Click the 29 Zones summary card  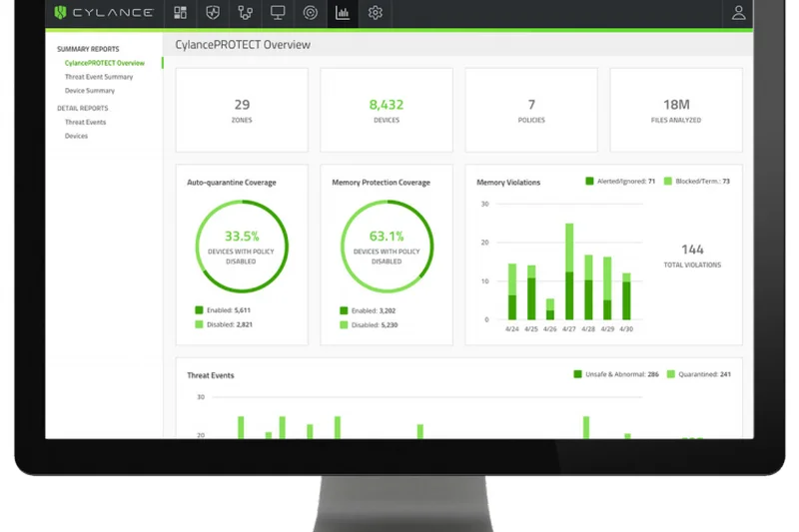coord(242,110)
